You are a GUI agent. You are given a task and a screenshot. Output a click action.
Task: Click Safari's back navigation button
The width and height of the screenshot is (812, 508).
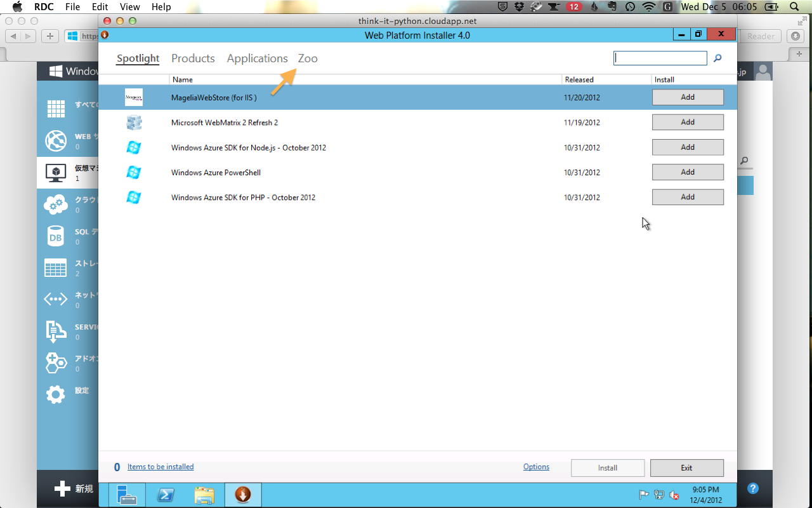13,36
